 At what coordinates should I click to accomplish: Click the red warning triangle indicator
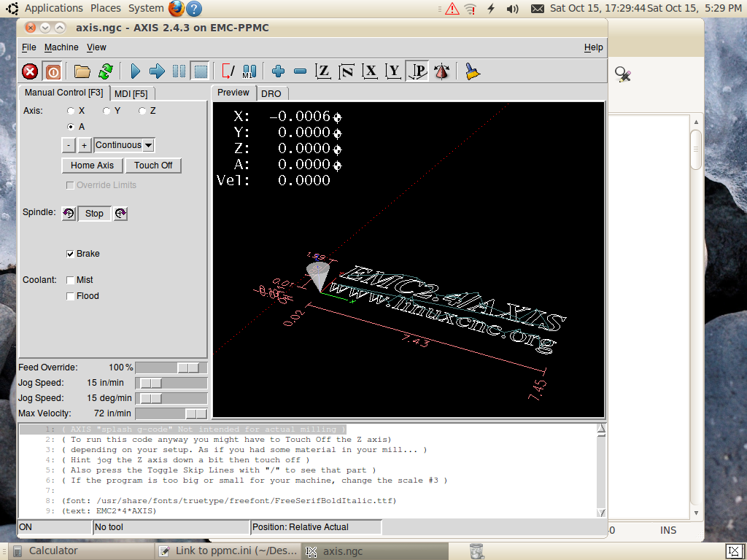click(x=452, y=9)
